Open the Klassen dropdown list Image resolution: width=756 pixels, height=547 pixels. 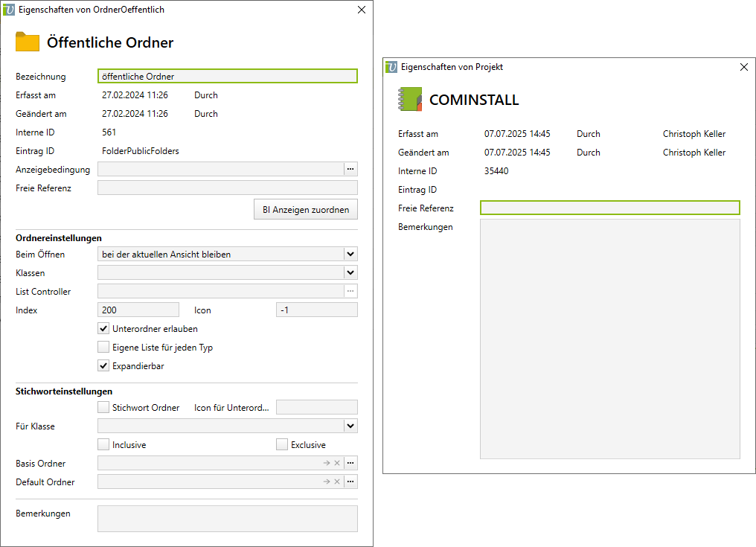[350, 272]
